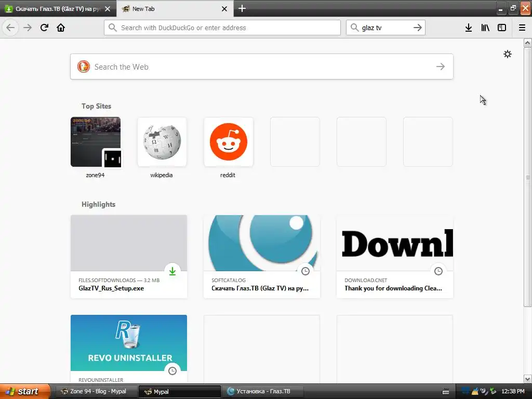Click history clock icon on Softcatalog card
Viewport: 532px width, 399px height.
pyautogui.click(x=305, y=271)
